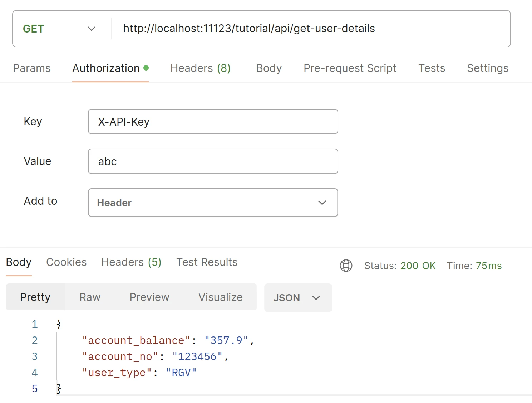Open the Test Results tab

point(207,262)
